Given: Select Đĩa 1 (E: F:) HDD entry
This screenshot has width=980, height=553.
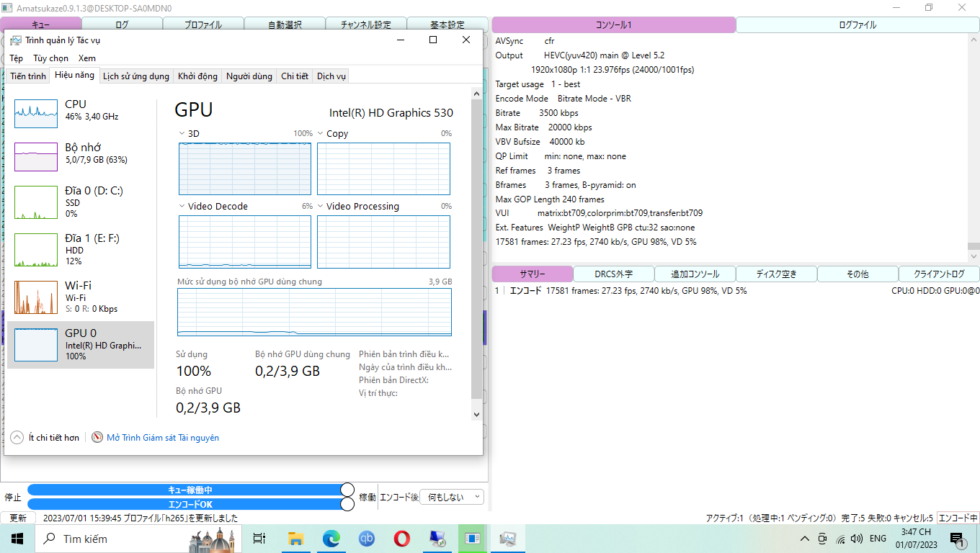Looking at the screenshot, I should pyautogui.click(x=81, y=249).
